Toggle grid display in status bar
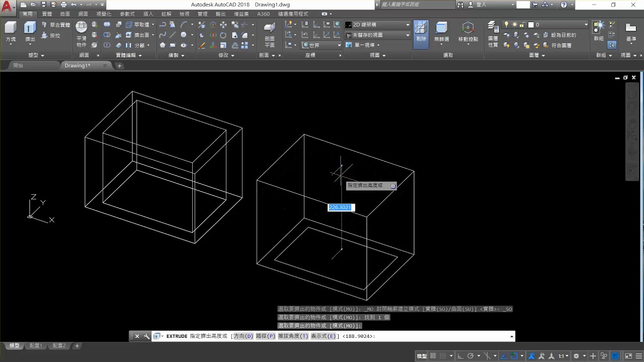This screenshot has width=644, height=362. point(433,356)
